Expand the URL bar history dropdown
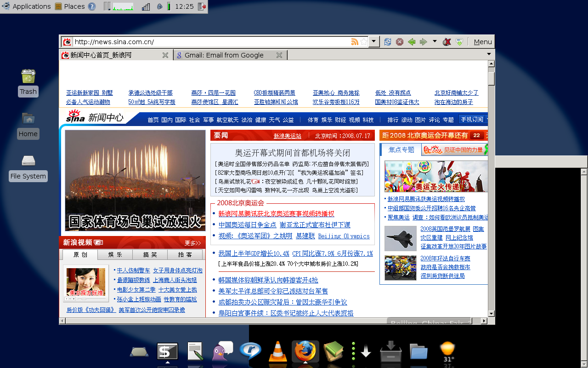The image size is (588, 368). (374, 42)
